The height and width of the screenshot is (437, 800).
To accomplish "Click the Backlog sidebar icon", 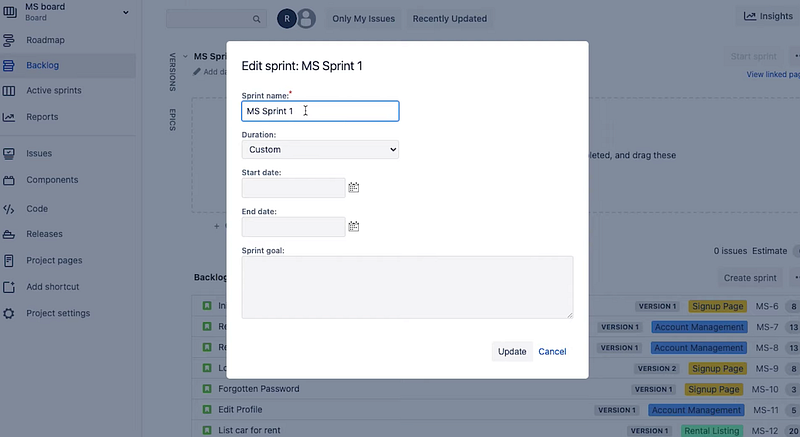I will [9, 65].
